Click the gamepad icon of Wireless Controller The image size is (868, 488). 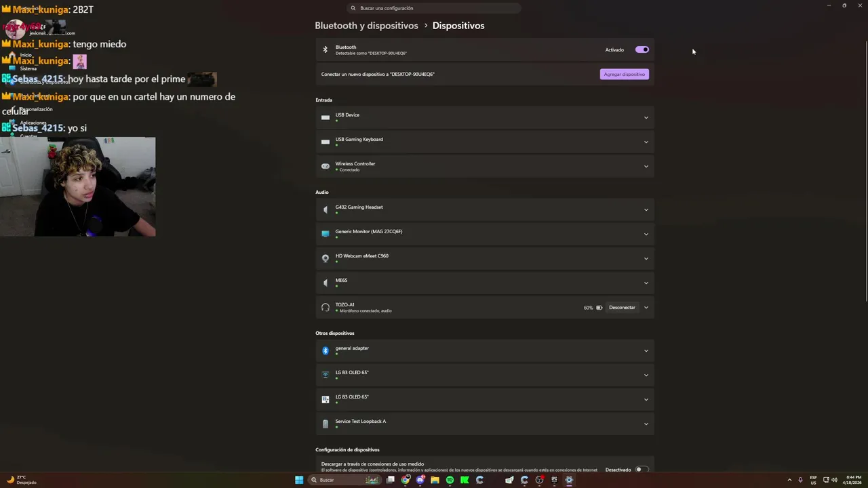point(325,166)
